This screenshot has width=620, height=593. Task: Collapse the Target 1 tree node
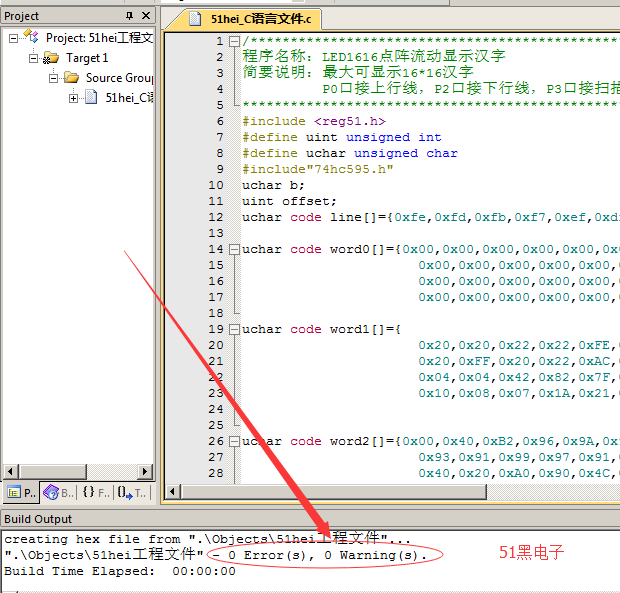tap(33, 58)
